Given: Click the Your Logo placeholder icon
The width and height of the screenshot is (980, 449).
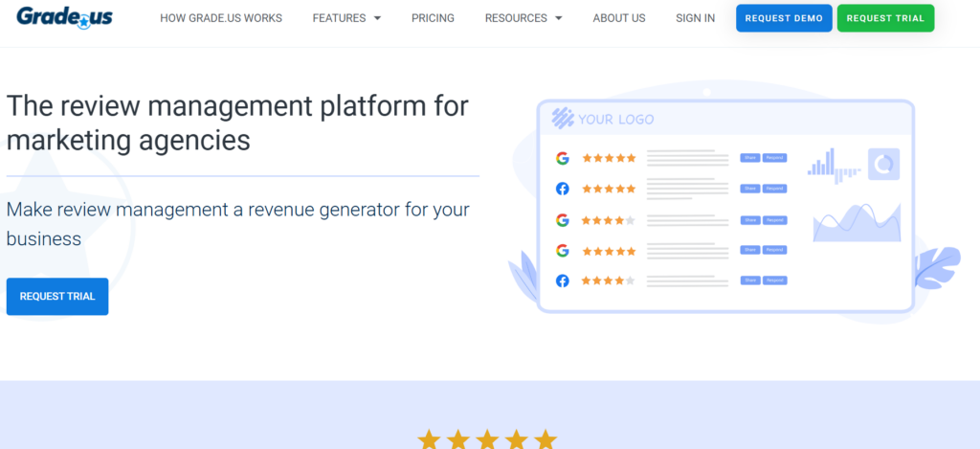Looking at the screenshot, I should [563, 118].
